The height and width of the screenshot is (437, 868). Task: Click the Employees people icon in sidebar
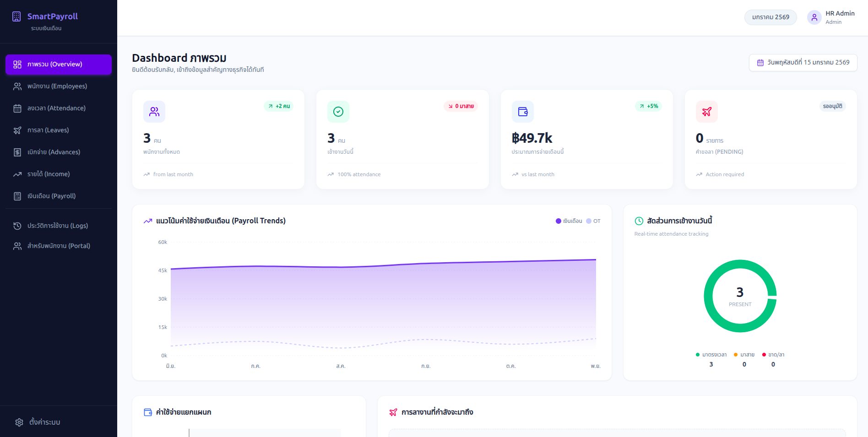coord(17,86)
